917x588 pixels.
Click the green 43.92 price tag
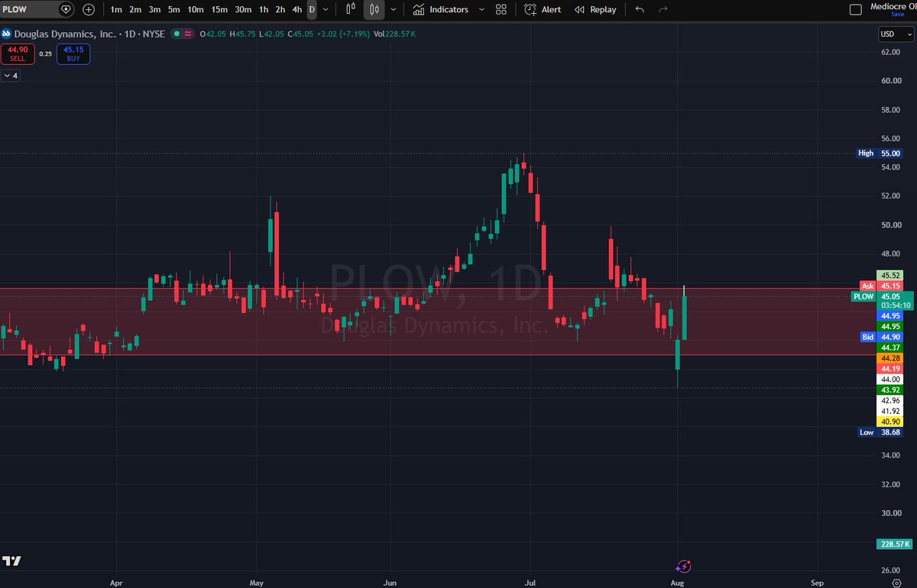click(890, 389)
